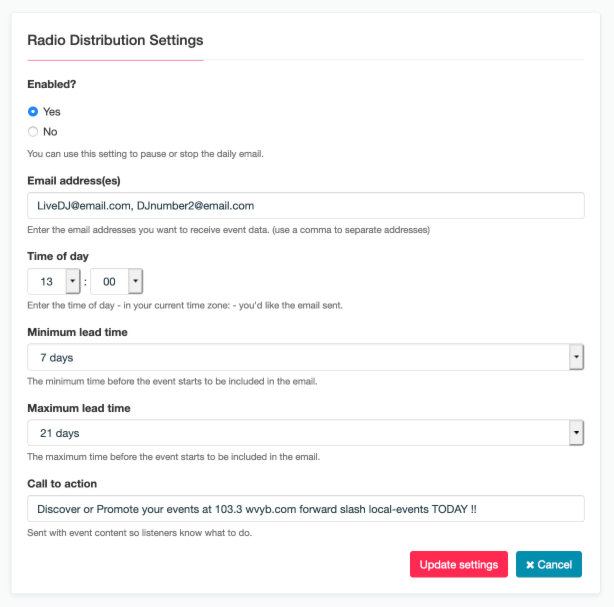Expand the '7 days' minimum lead time dropdown
The height and width of the screenshot is (607, 614).
[305, 357]
